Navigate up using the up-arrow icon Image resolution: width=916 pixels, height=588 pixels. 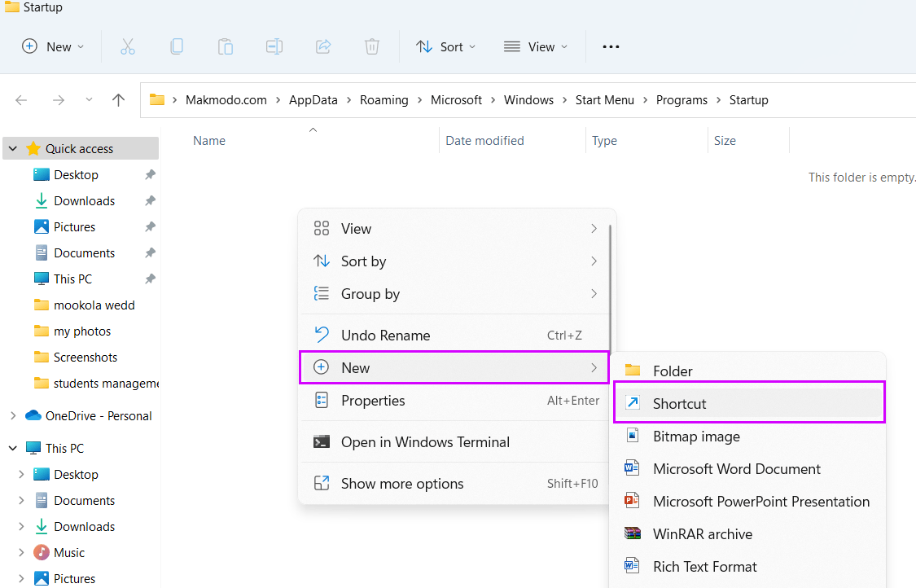118,99
